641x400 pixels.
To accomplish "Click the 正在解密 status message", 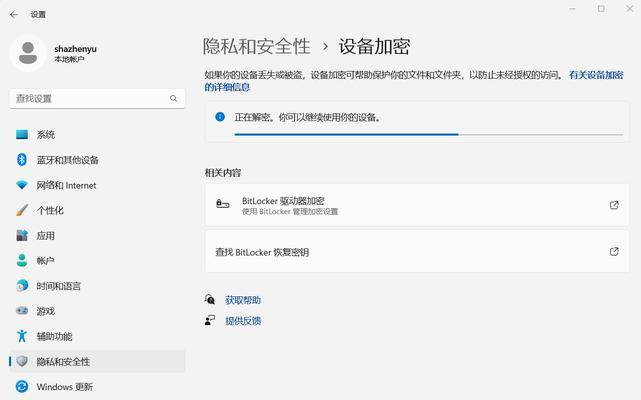I will pos(308,117).
